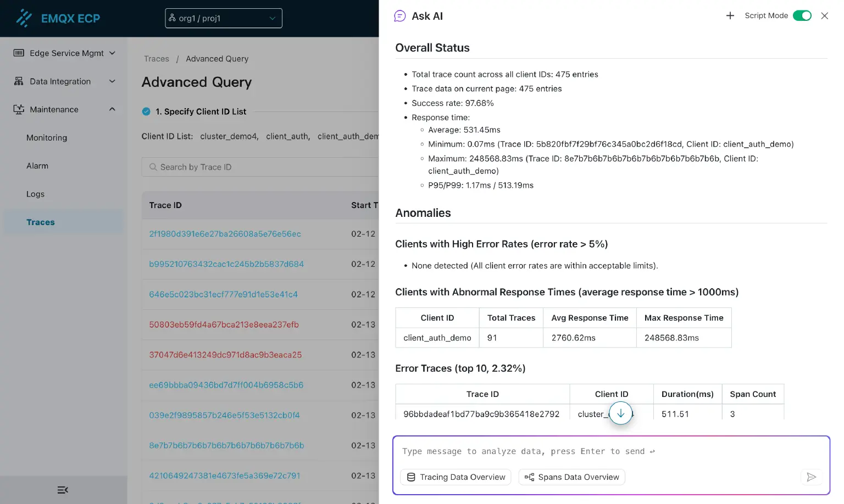Open the org1 / proj1 project dropdown
This screenshot has height=504, width=844.
coord(223,18)
